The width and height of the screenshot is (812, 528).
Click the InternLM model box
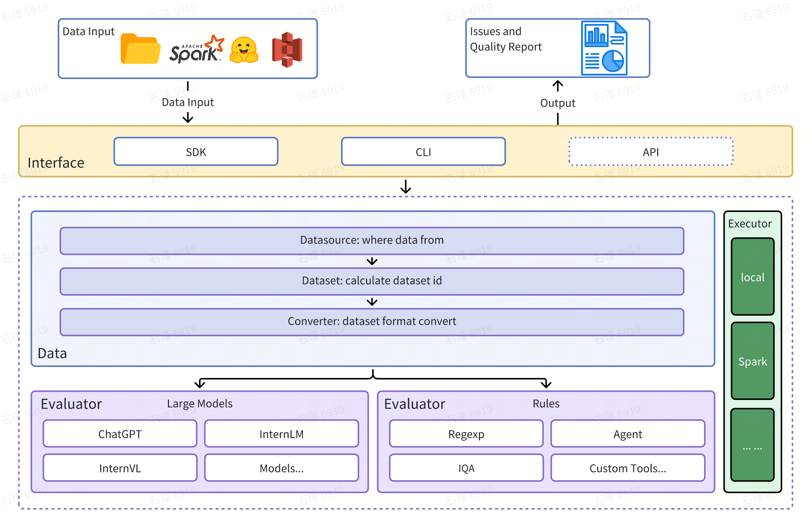pyautogui.click(x=281, y=434)
